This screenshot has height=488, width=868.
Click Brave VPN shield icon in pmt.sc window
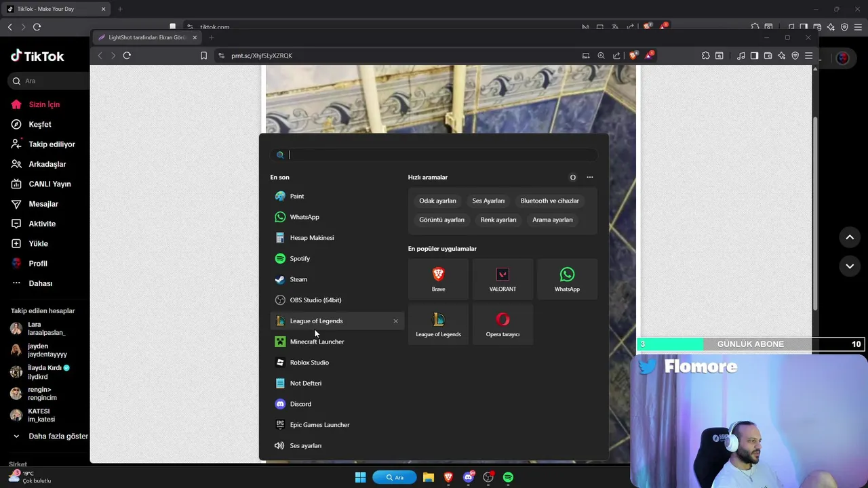(795, 56)
